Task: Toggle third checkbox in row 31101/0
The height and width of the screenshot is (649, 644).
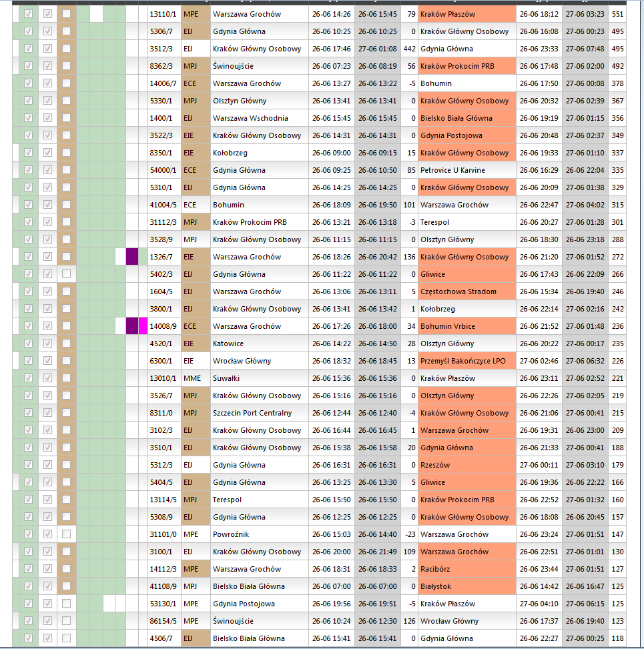Action: 66,534
